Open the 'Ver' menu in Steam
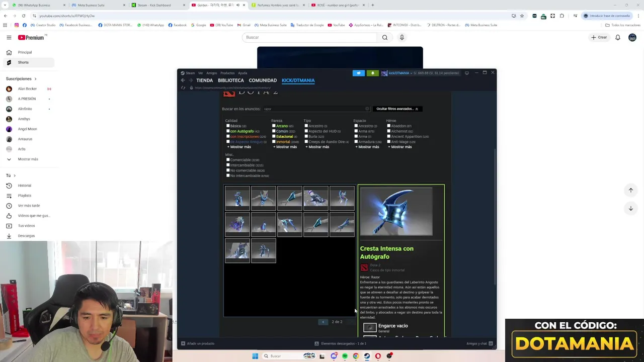 pyautogui.click(x=201, y=73)
